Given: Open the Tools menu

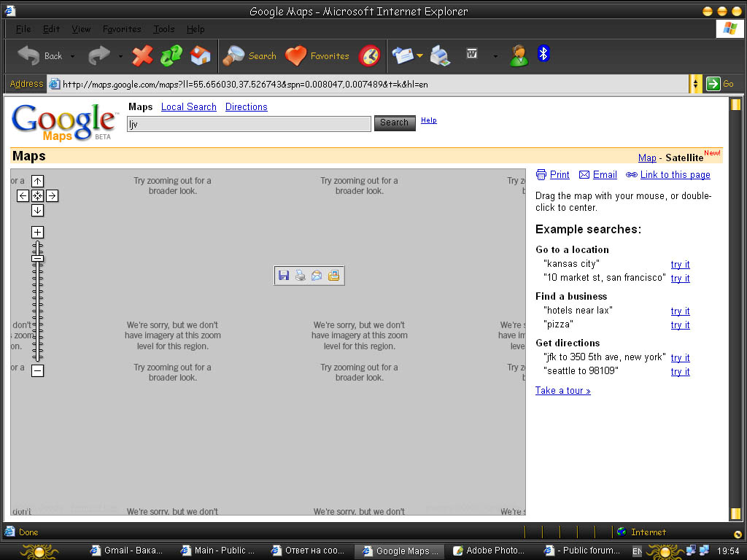Looking at the screenshot, I should click(164, 29).
